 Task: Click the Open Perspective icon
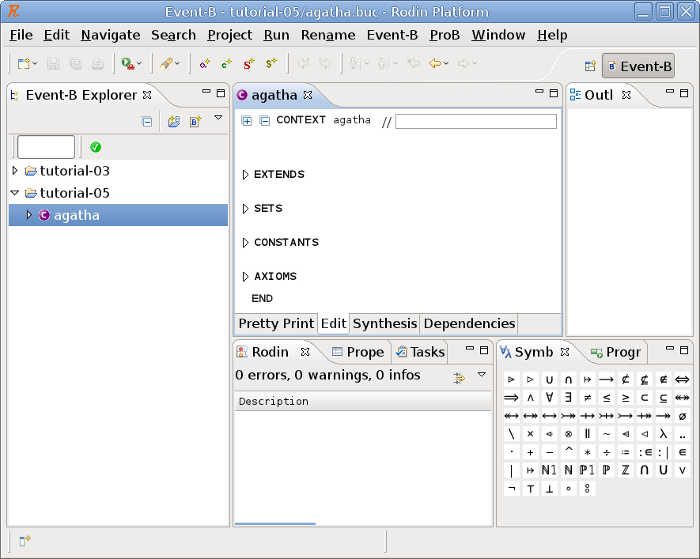click(590, 66)
